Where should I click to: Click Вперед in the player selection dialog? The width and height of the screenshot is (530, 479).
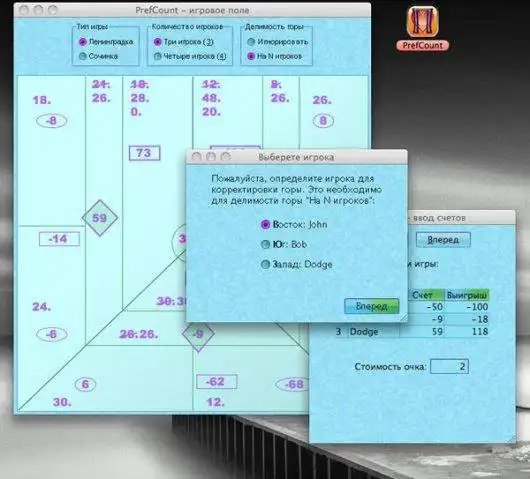click(x=371, y=306)
